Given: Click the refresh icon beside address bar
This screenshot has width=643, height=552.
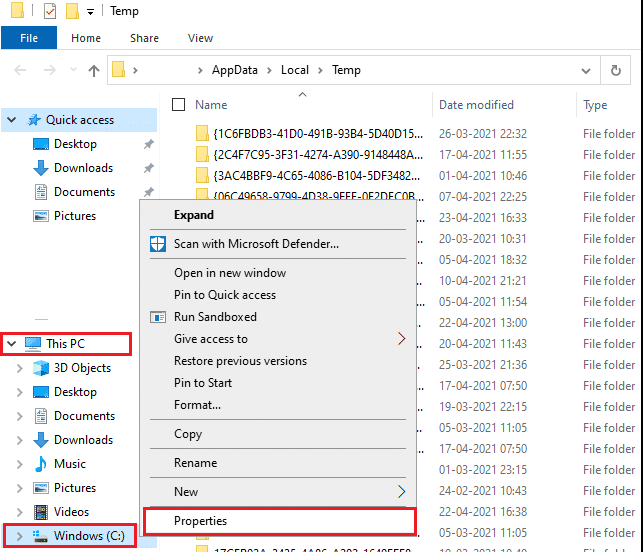Looking at the screenshot, I should click(615, 71).
